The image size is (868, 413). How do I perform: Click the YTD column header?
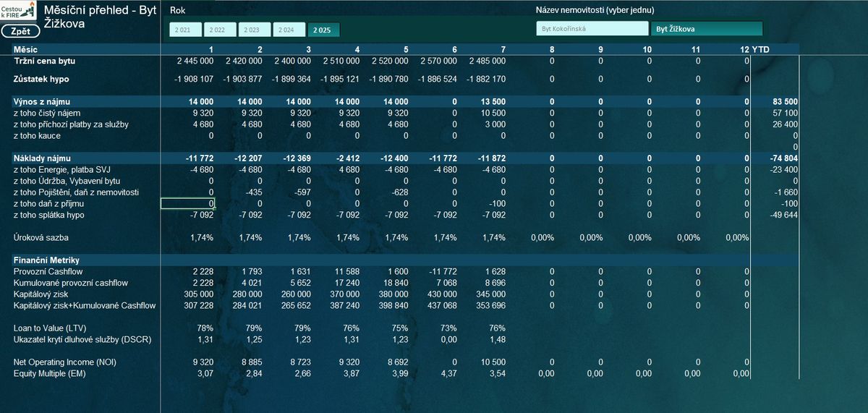pyautogui.click(x=761, y=49)
